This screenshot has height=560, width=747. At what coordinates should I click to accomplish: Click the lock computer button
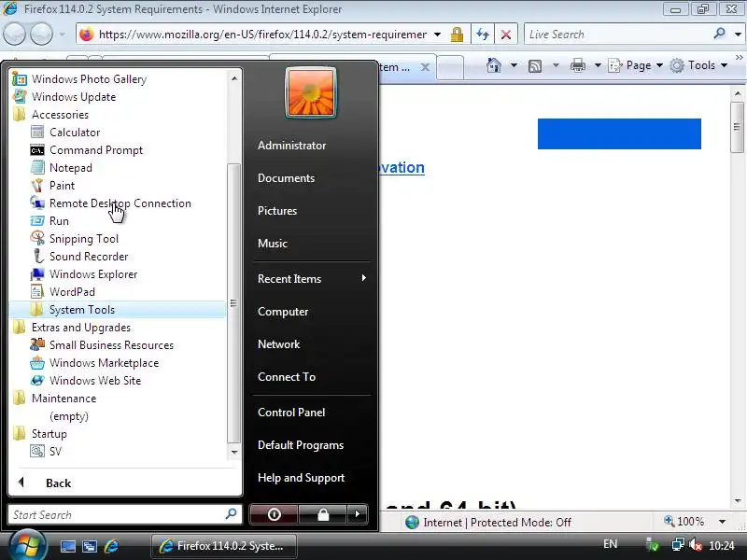click(323, 514)
